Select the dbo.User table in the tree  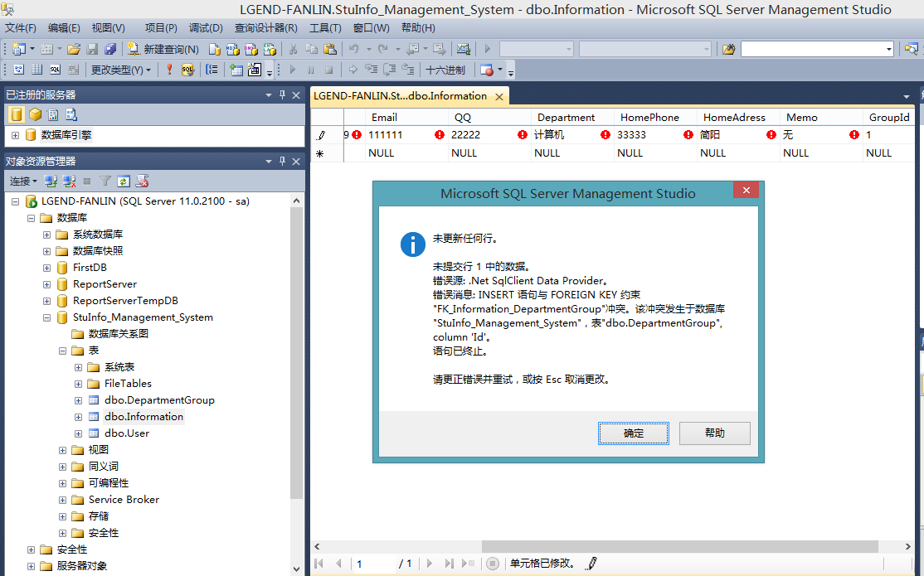[x=127, y=433]
